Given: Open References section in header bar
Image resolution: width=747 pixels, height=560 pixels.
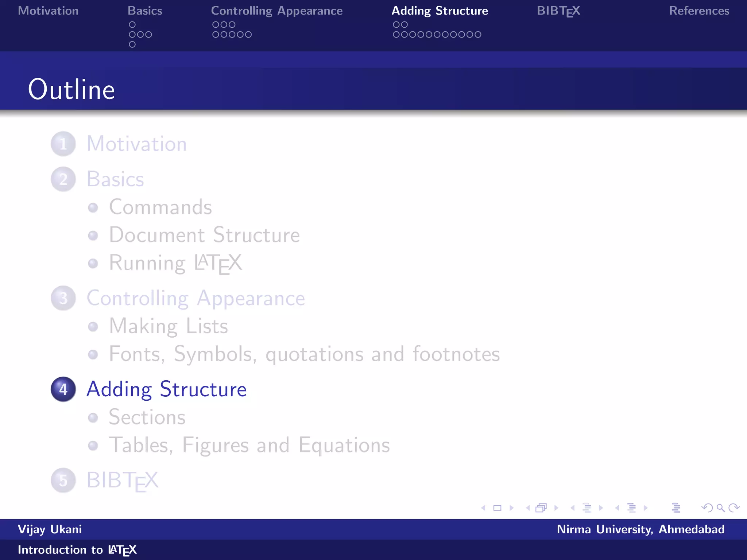Looking at the screenshot, I should coord(699,11).
